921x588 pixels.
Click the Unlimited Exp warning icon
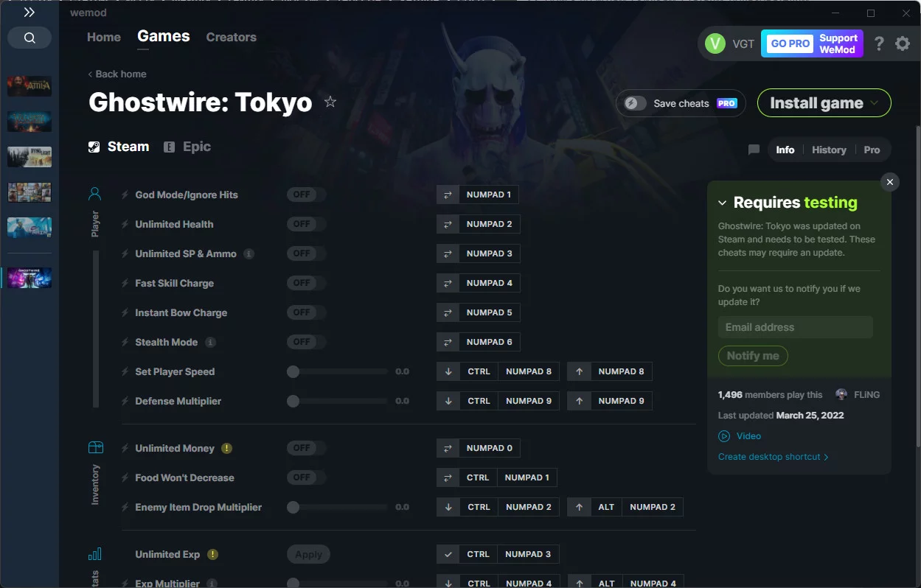(212, 554)
